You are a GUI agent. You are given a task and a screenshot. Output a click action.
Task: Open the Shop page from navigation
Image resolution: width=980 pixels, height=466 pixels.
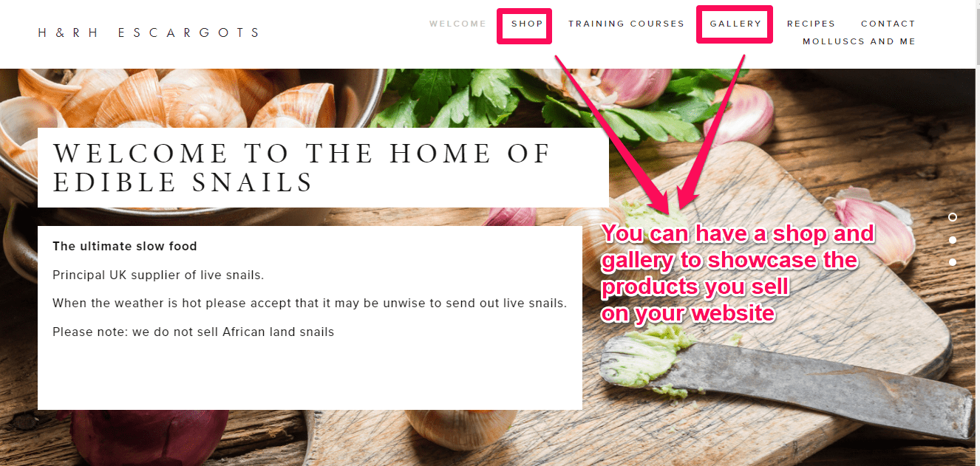[x=527, y=24]
